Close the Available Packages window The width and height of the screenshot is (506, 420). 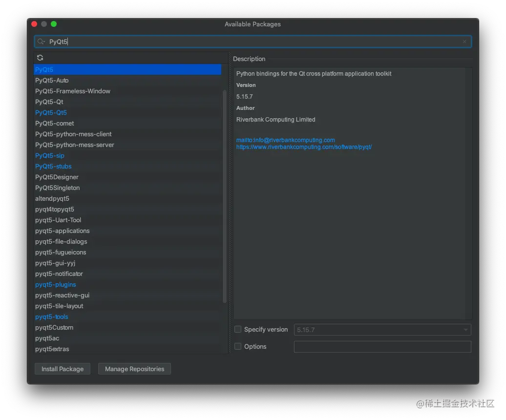(34, 24)
